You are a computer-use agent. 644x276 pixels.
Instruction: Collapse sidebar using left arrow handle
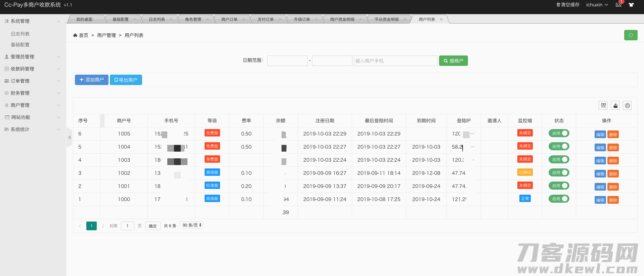pyautogui.click(x=70, y=137)
